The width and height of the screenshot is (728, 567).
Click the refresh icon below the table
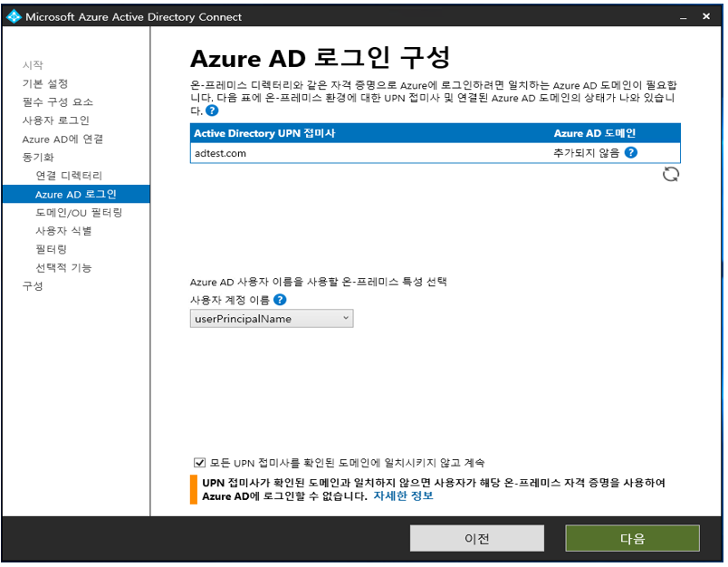(x=670, y=175)
